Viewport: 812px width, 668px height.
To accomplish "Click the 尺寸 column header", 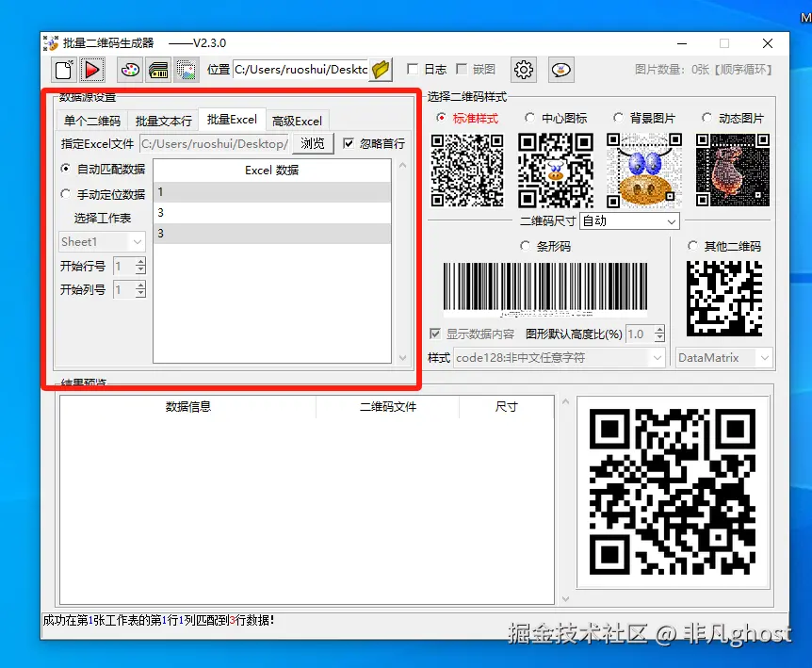I will click(506, 407).
